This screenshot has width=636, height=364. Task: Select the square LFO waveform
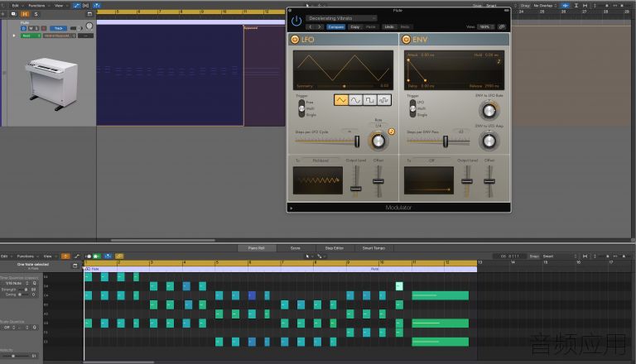(x=369, y=100)
